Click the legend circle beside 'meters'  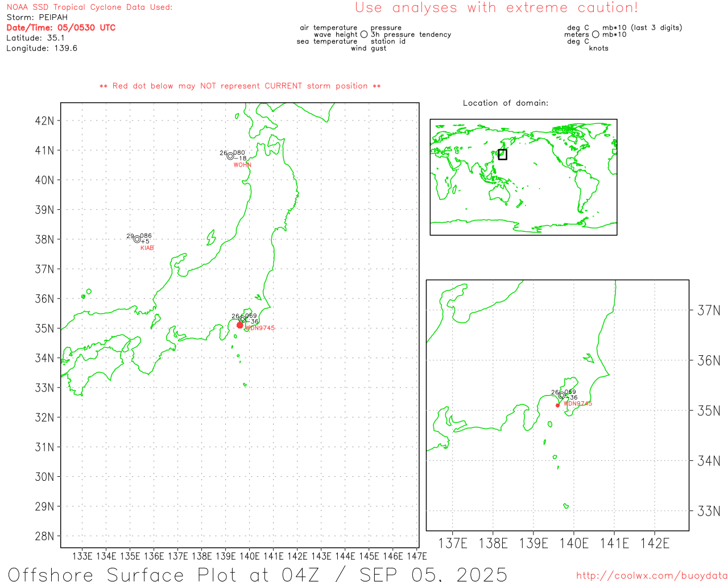(595, 34)
